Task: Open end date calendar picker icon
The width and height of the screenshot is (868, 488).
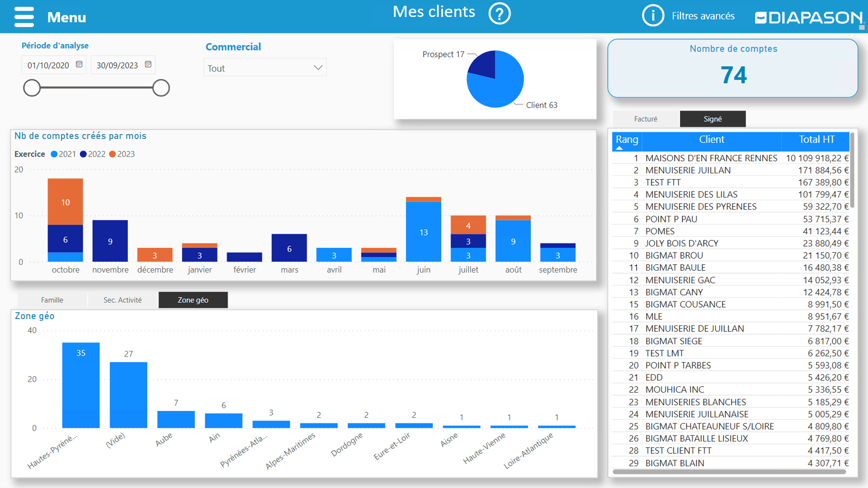Action: [x=148, y=64]
